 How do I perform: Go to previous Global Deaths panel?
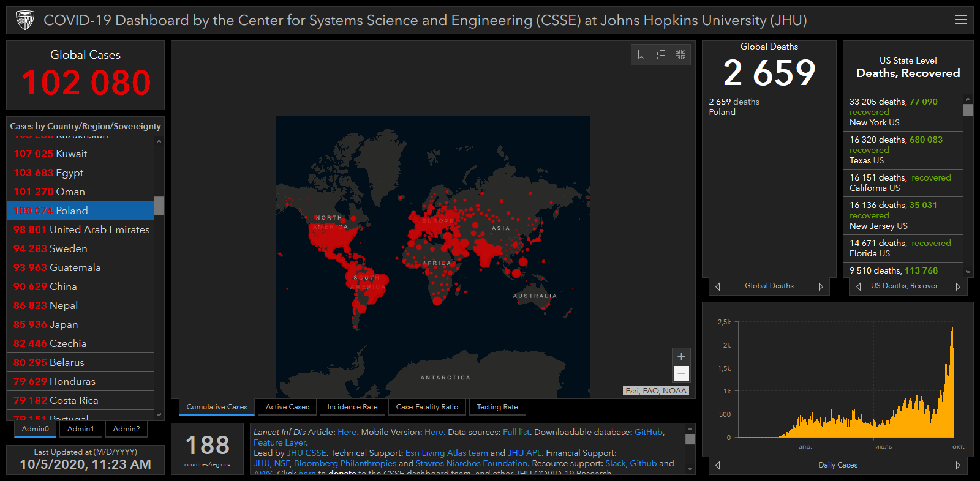[x=718, y=286]
